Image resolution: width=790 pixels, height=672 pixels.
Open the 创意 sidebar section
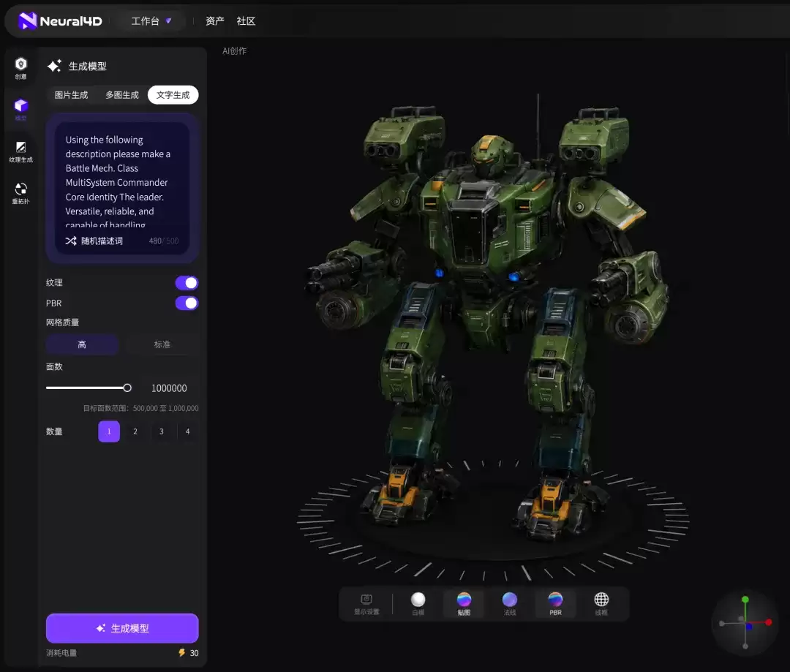pyautogui.click(x=20, y=69)
